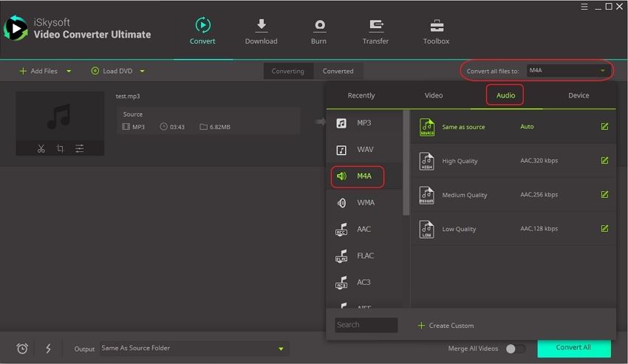Edit the Low Quality preset settings
This screenshot has height=364, width=628.
(x=604, y=229)
